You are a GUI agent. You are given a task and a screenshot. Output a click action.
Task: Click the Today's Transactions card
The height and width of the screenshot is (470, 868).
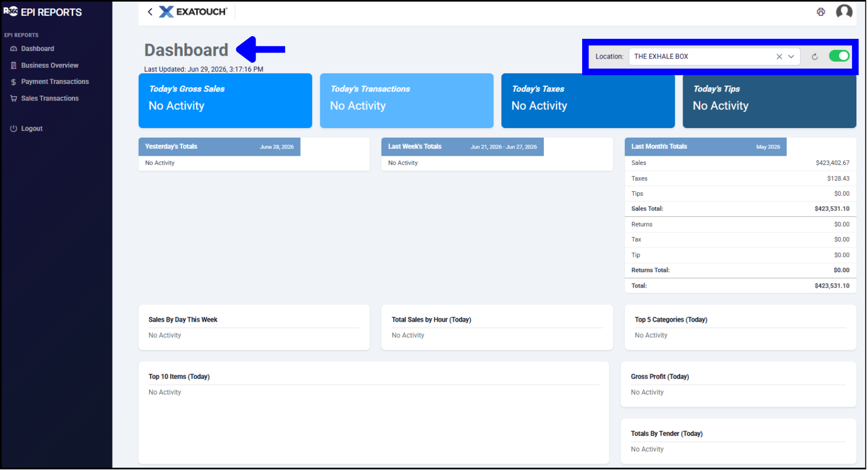[407, 101]
